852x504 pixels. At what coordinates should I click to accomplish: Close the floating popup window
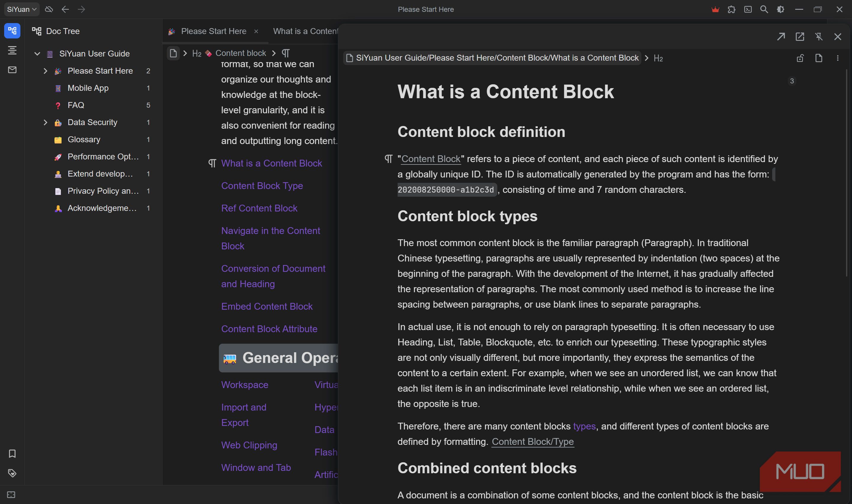point(838,36)
